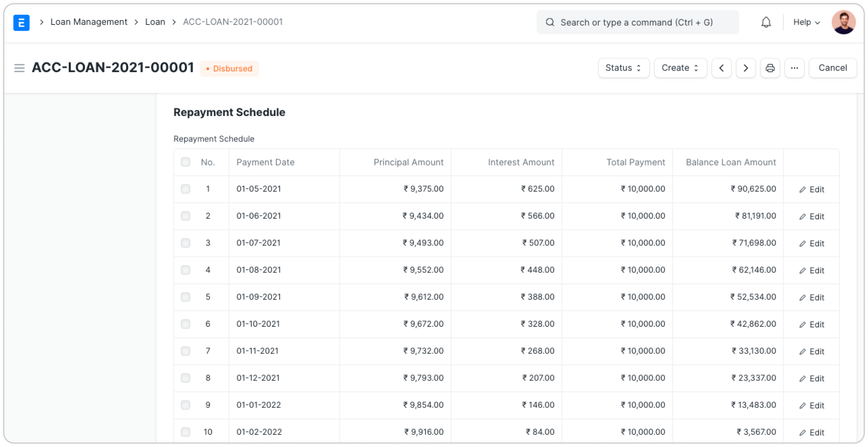
Task: Expand the Help menu
Action: pos(806,22)
